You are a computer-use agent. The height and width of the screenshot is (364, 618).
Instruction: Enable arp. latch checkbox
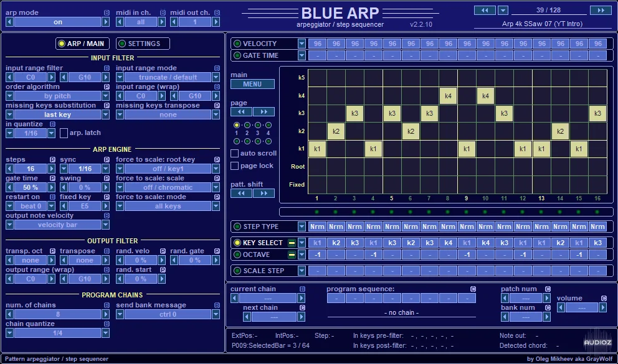point(64,133)
